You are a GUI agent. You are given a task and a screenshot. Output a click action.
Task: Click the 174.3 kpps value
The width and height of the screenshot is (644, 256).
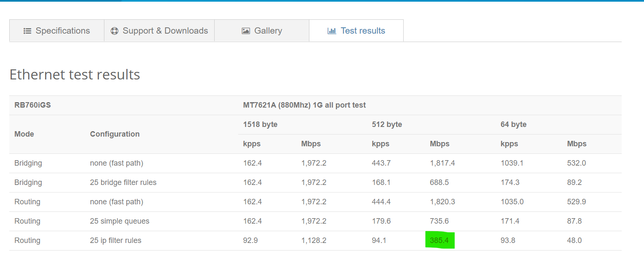tap(510, 182)
